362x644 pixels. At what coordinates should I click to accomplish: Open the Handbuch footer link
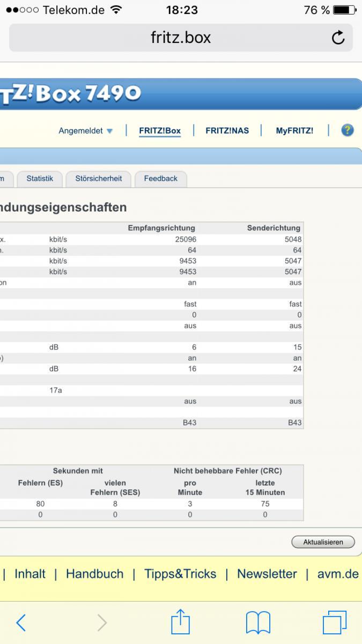coord(95,574)
